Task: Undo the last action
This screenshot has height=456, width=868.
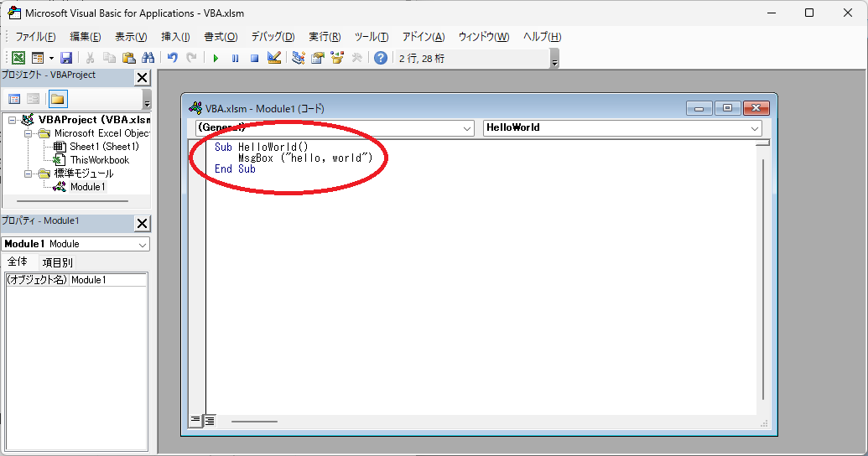Action: click(172, 58)
